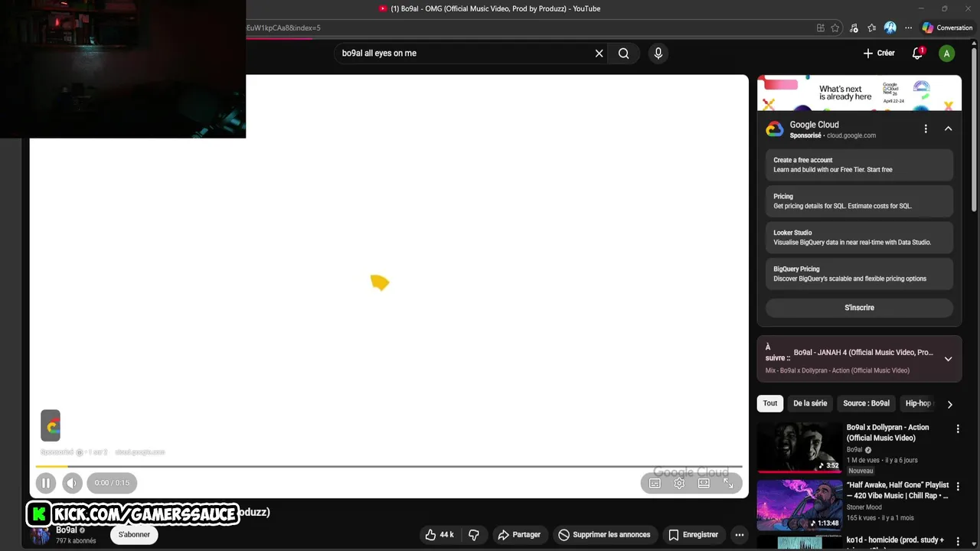This screenshot has width=980, height=551.
Task: Start voice search with the microphone
Action: point(658,54)
